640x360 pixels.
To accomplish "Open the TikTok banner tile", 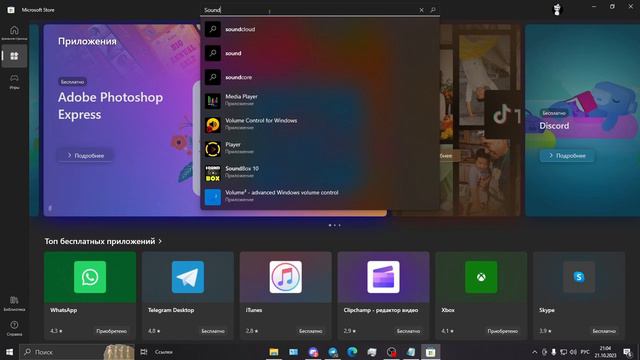I will click(503, 115).
